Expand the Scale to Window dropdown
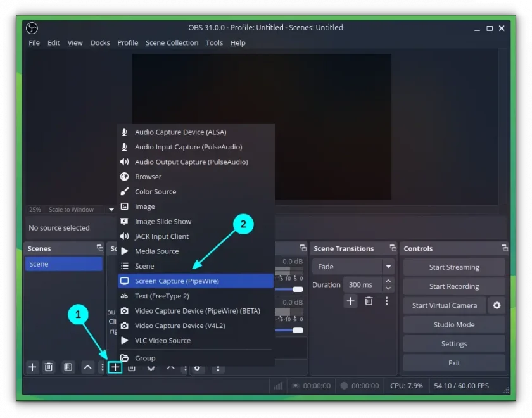Screen dimensions: 532x418 111,210
